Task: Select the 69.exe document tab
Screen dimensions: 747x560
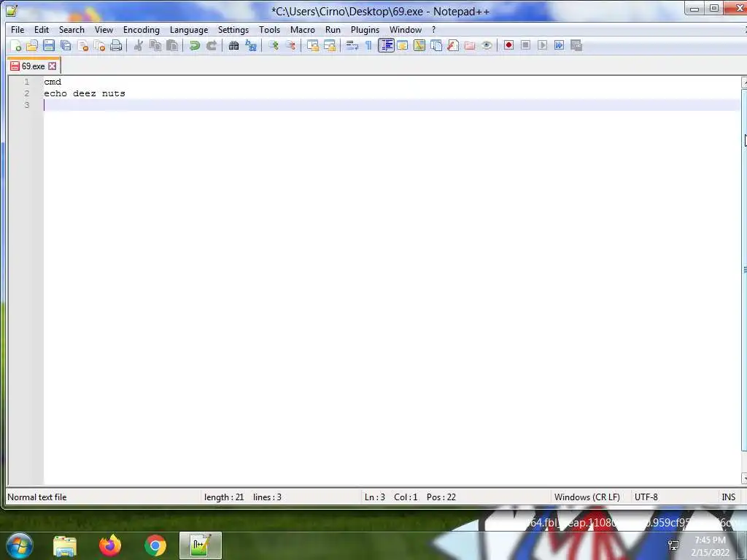Action: coord(33,66)
